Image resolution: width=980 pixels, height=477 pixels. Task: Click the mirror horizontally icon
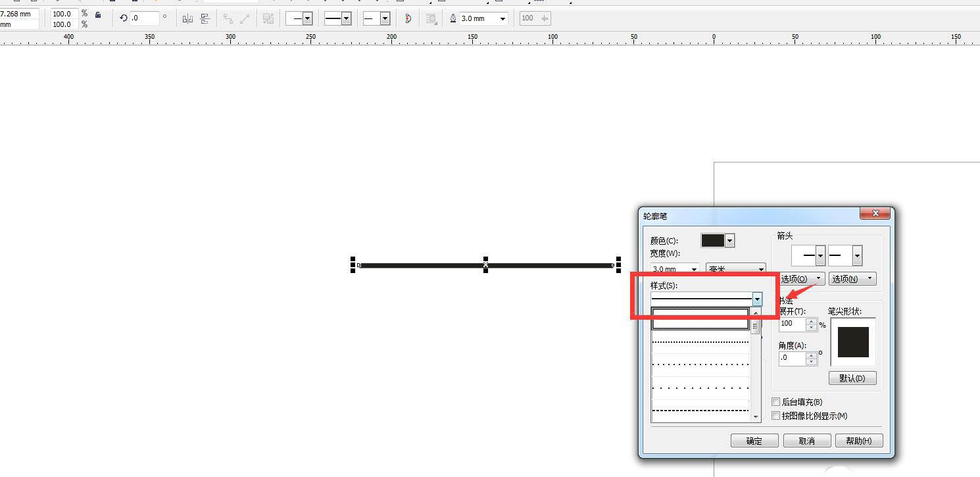[187, 18]
